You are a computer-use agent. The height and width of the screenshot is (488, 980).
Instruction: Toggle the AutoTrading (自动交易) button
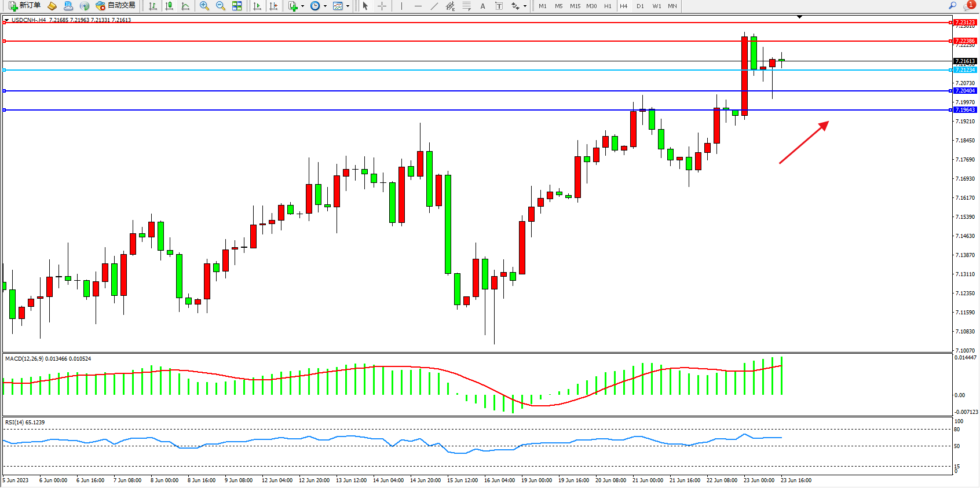tap(115, 6)
